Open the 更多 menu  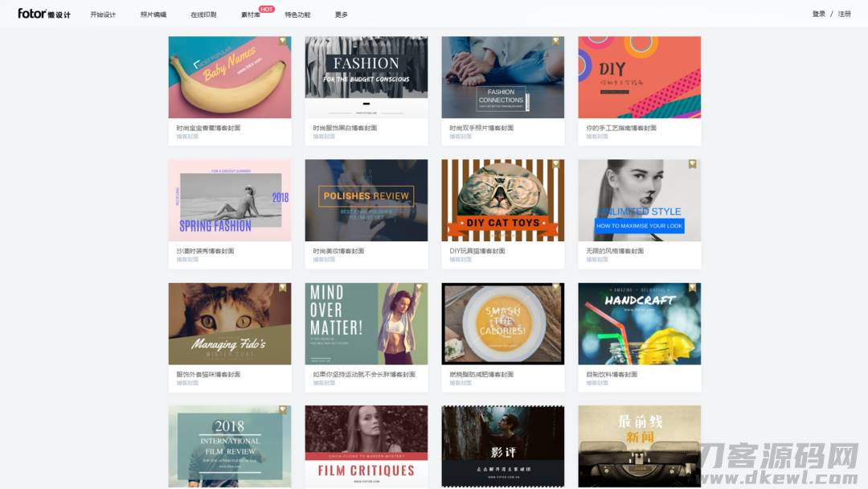click(x=341, y=15)
